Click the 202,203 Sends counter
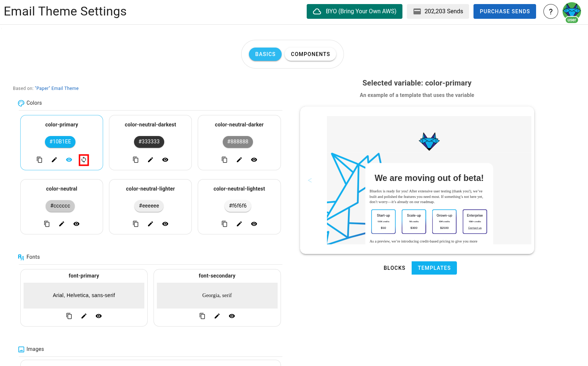 (438, 11)
